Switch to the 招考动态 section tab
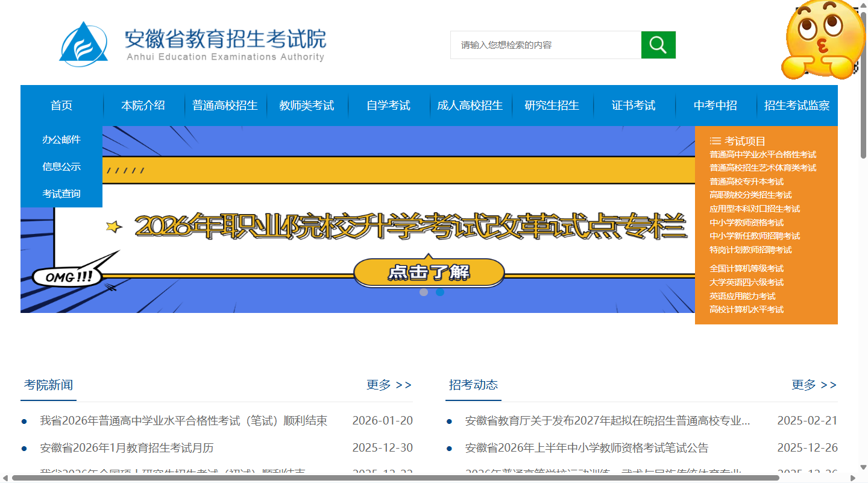This screenshot has height=483, width=868. [473, 385]
